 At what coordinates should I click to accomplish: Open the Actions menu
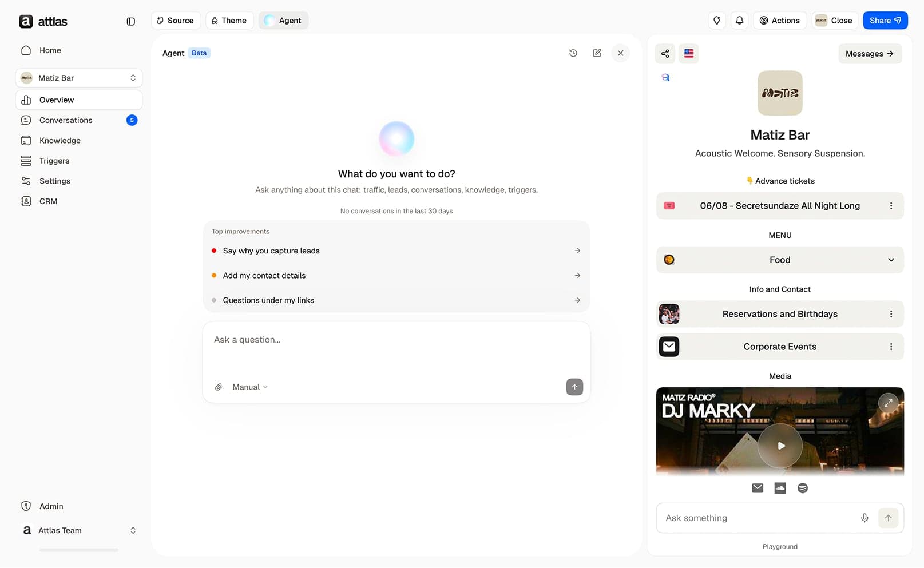[779, 21]
